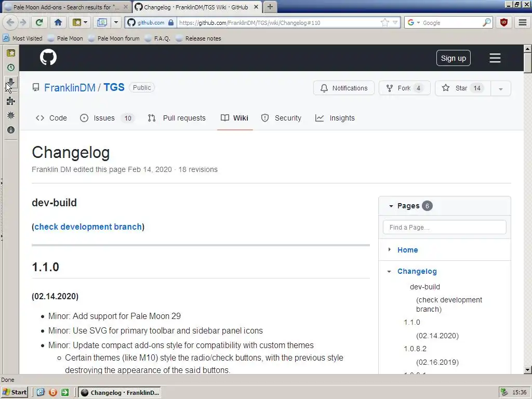Image resolution: width=532 pixels, height=399 pixels.
Task: Go to the Pull requests tab
Action: pyautogui.click(x=177, y=118)
